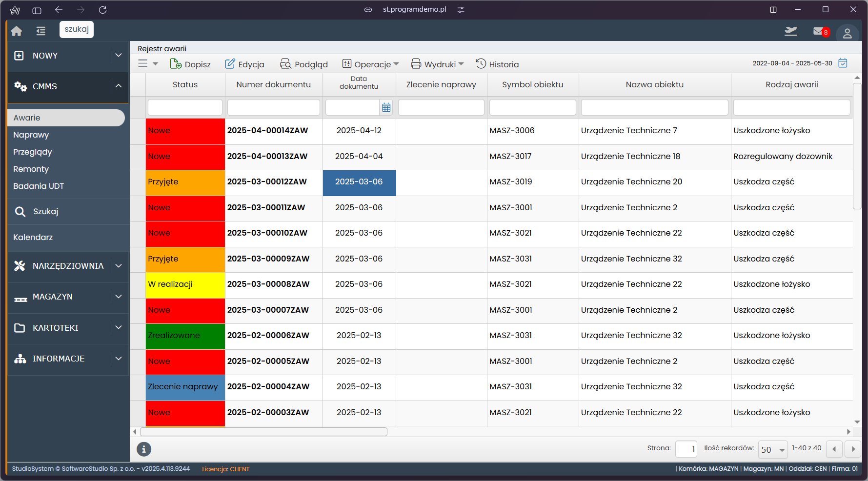Click the home icon in top bar
Screen dimensions: 868x481
(x=17, y=31)
